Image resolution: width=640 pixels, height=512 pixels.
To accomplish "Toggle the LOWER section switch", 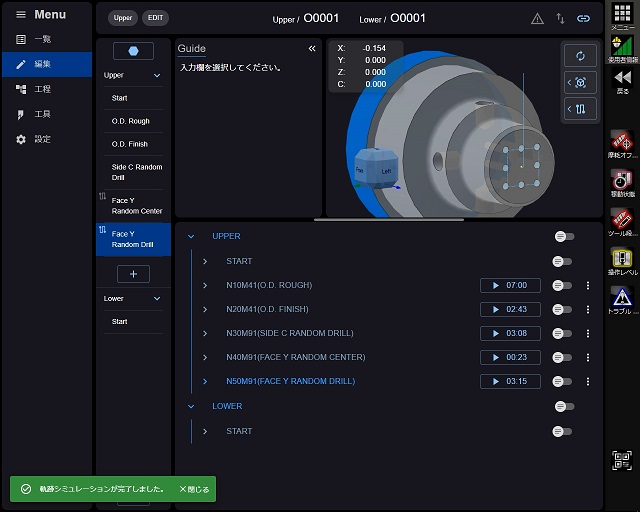I will pos(564,406).
